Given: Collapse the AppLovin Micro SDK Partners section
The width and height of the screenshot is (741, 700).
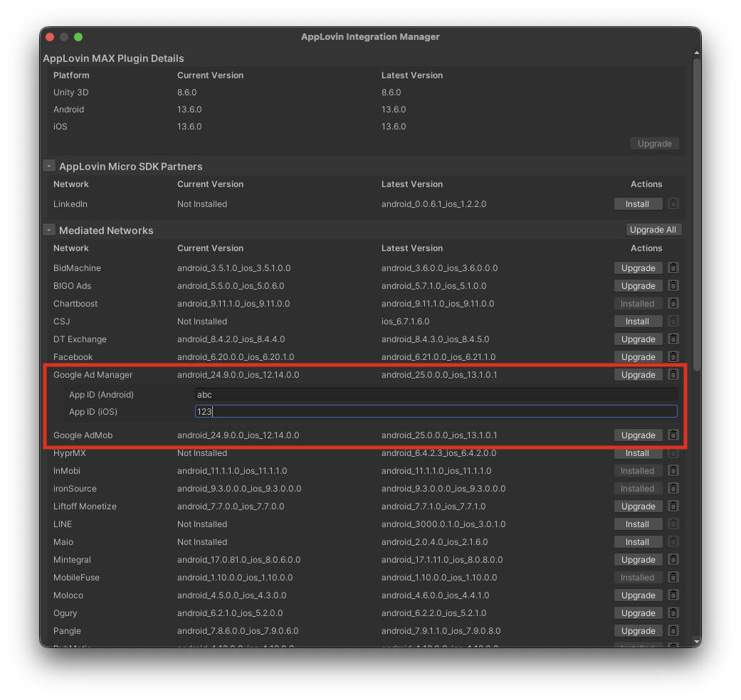Looking at the screenshot, I should coord(49,166).
